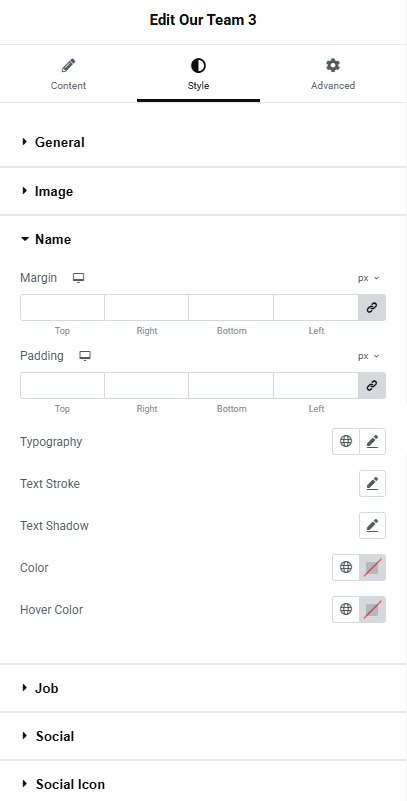Open Padding px unit dropdown
The width and height of the screenshot is (407, 801).
click(x=369, y=356)
